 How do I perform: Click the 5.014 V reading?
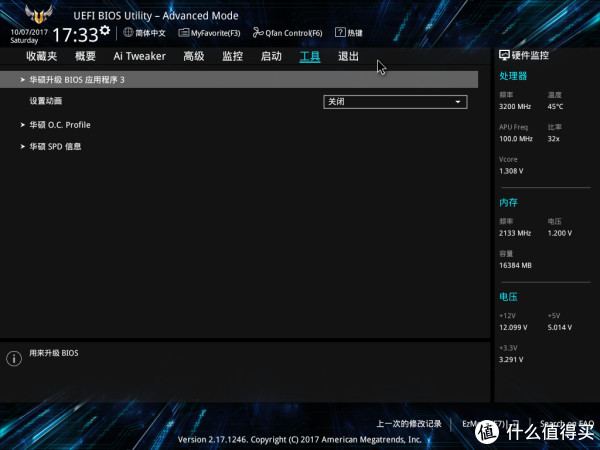coord(559,328)
